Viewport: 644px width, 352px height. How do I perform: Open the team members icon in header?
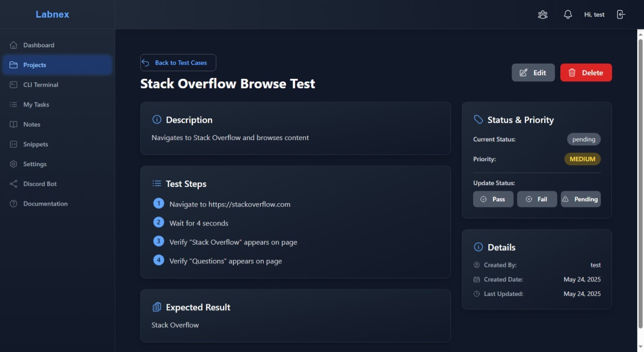pyautogui.click(x=543, y=14)
